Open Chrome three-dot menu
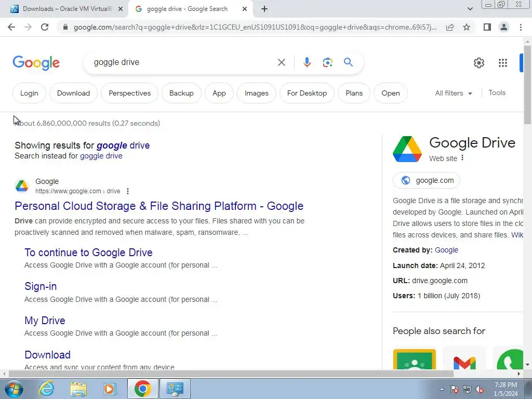Viewport: 532px width, 399px height. [x=521, y=27]
